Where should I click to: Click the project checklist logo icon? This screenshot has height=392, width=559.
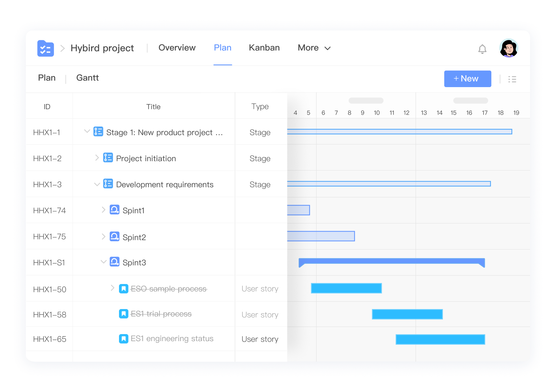click(x=45, y=48)
